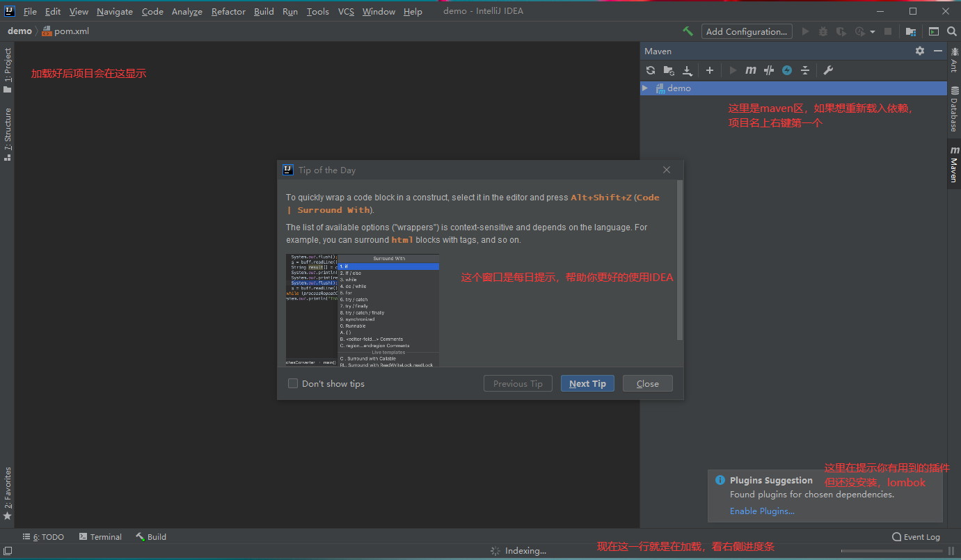The height and width of the screenshot is (560, 961).
Task: Click the Build Project hammer icon
Action: click(x=688, y=31)
